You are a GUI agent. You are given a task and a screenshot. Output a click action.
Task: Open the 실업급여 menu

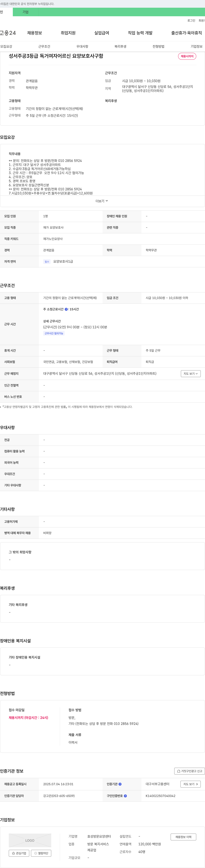coord(102,33)
